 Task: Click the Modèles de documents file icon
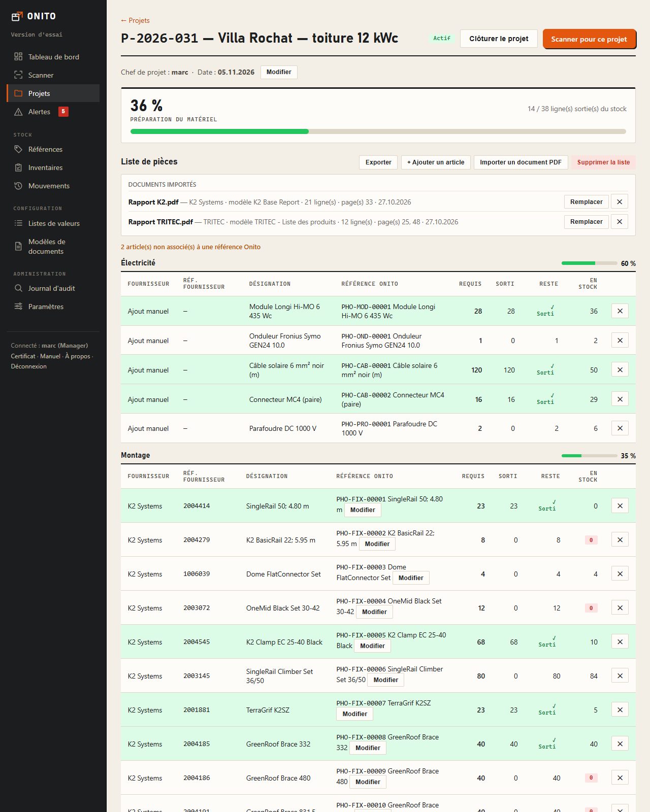click(18, 247)
